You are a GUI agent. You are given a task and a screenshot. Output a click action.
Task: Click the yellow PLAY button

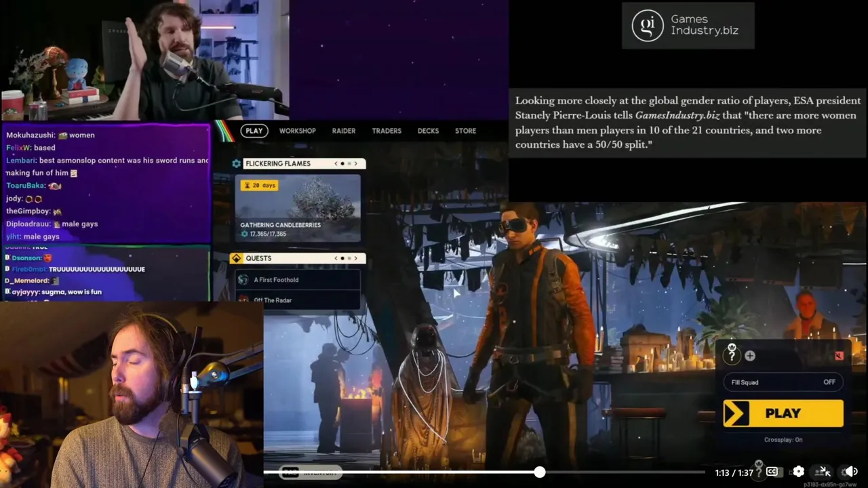click(783, 413)
